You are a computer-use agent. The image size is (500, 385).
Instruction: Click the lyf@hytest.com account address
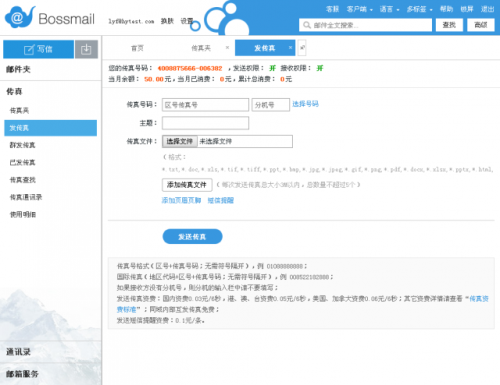(x=131, y=21)
